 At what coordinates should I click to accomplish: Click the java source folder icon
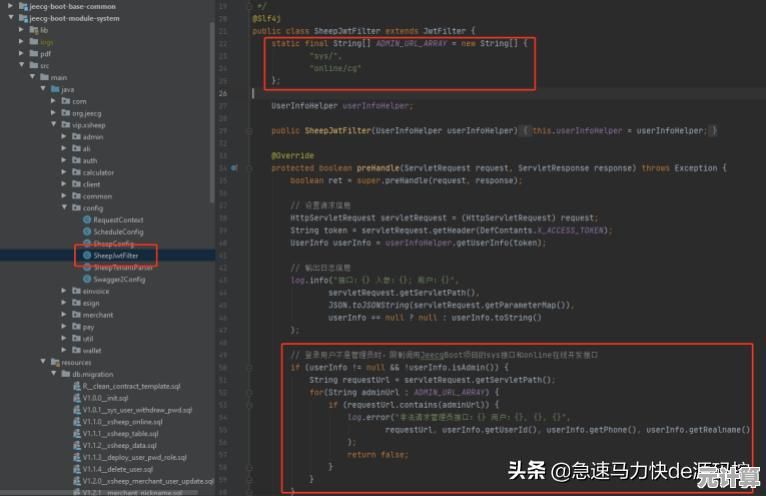(x=53, y=89)
